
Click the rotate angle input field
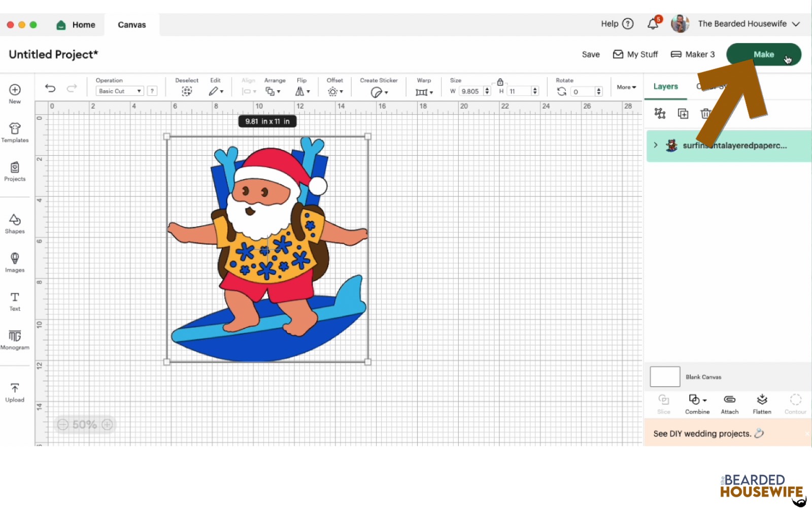tap(583, 92)
